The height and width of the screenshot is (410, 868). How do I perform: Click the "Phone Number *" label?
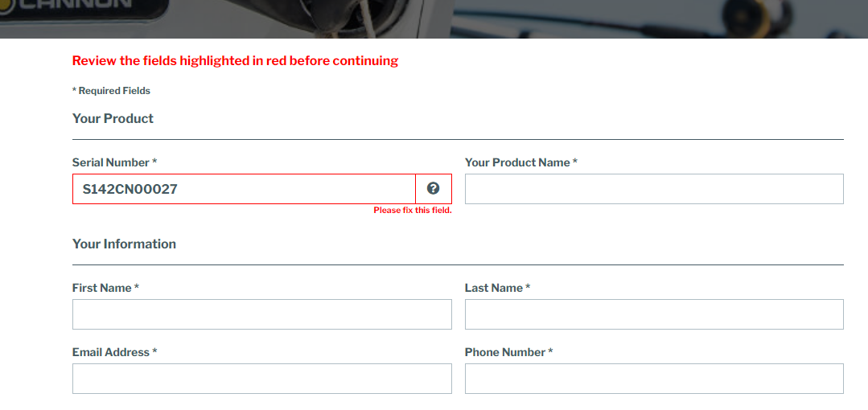coord(508,352)
